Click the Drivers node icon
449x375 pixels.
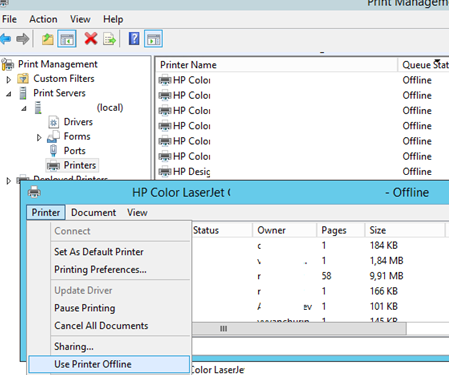coord(53,122)
